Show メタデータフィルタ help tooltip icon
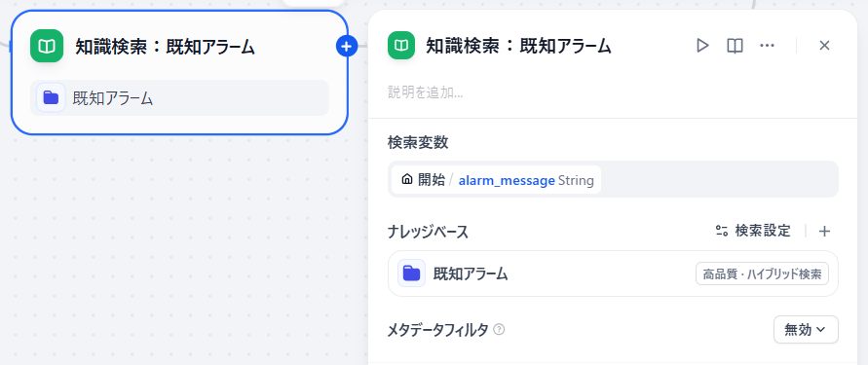This screenshot has width=868, height=365. [x=499, y=330]
